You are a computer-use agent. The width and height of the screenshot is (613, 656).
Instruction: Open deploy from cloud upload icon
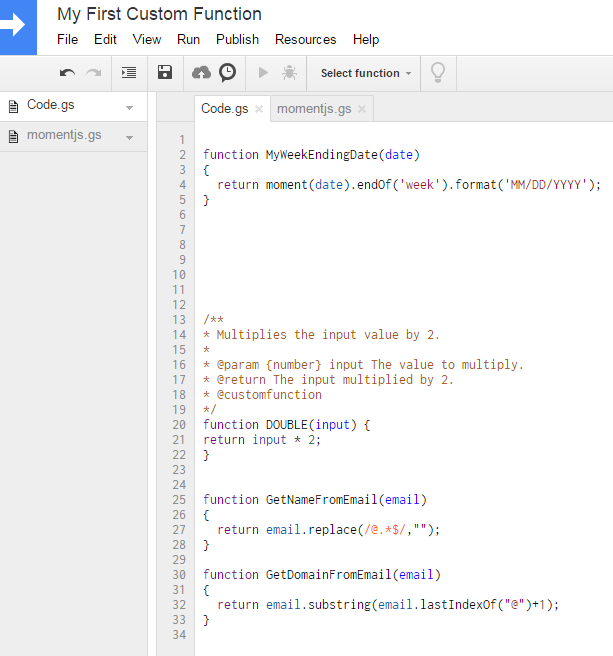click(x=202, y=73)
